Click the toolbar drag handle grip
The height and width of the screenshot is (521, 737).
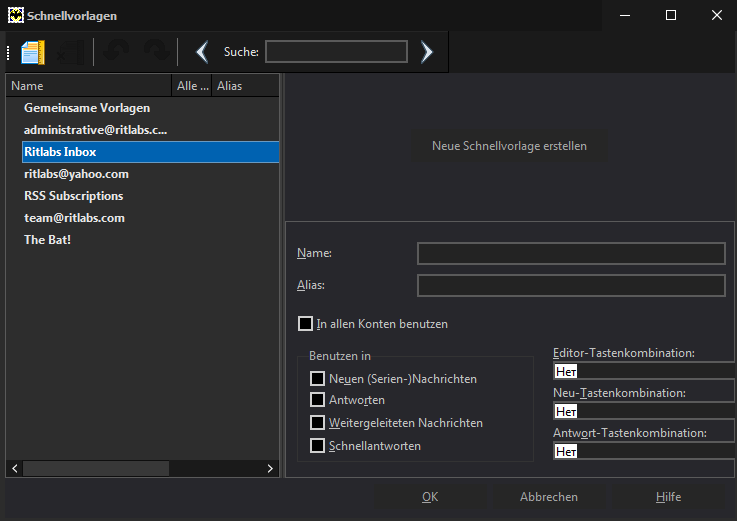[x=8, y=52]
